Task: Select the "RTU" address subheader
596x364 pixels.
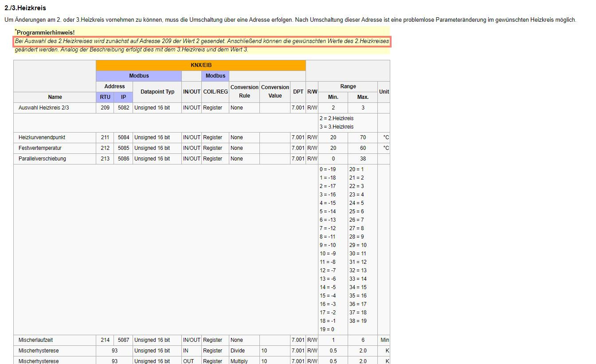Action: 105,97
